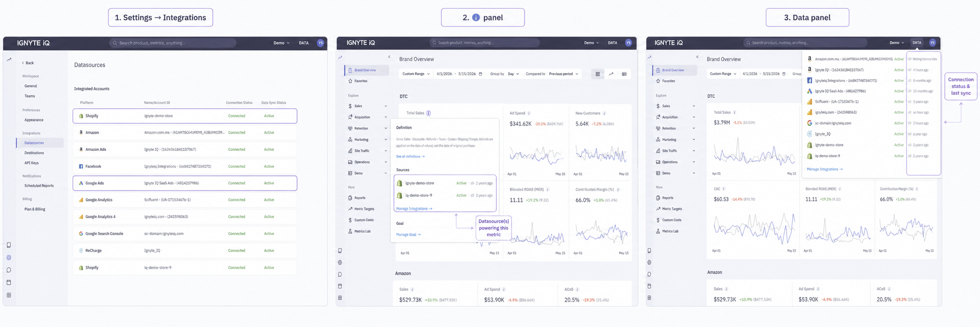Click the chat bubble icon in Datasources left rail
The width and height of the screenshot is (980, 327).
[x=9, y=270]
